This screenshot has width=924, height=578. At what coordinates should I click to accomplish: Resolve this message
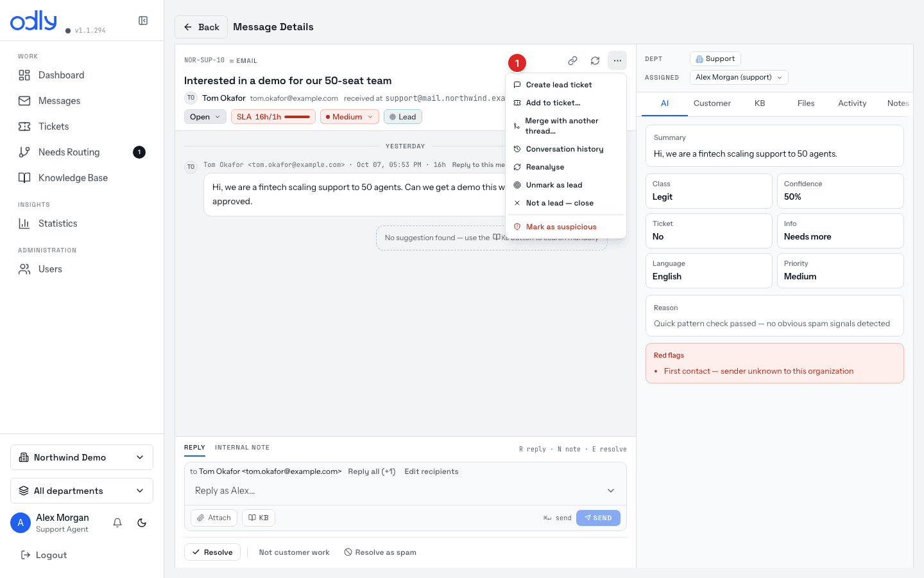coord(212,552)
